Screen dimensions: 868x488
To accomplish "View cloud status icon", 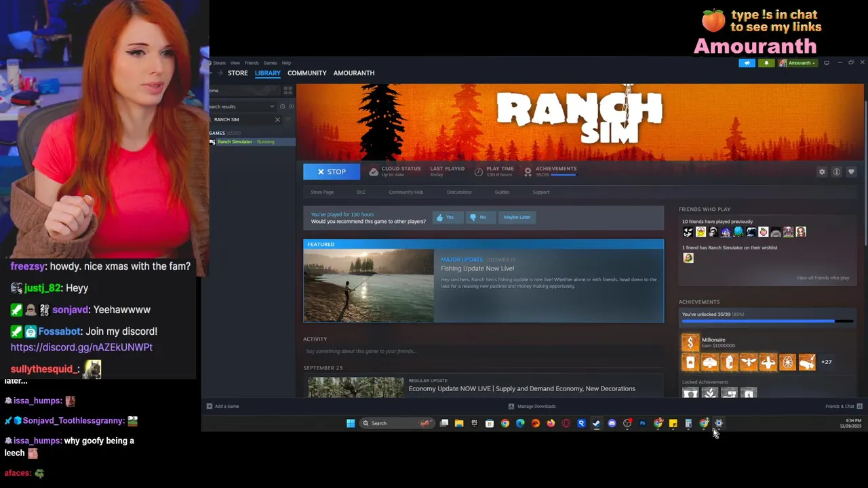I will [x=374, y=171].
